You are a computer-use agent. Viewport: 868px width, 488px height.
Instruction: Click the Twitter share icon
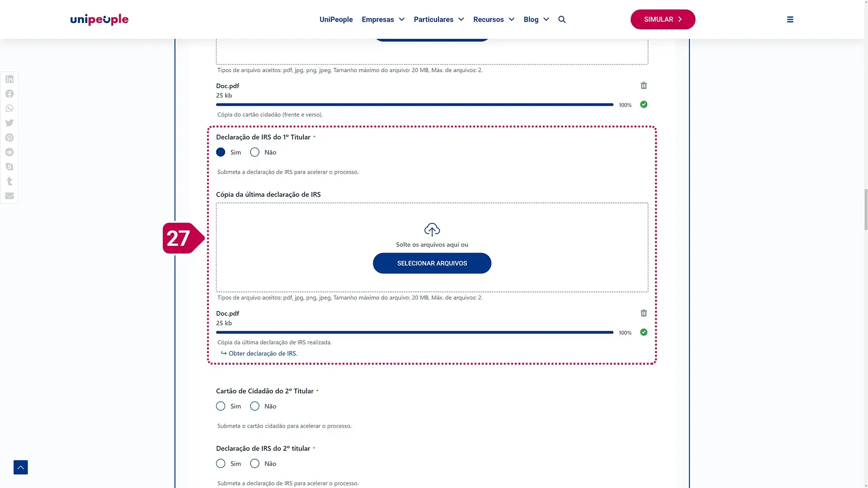pyautogui.click(x=9, y=123)
